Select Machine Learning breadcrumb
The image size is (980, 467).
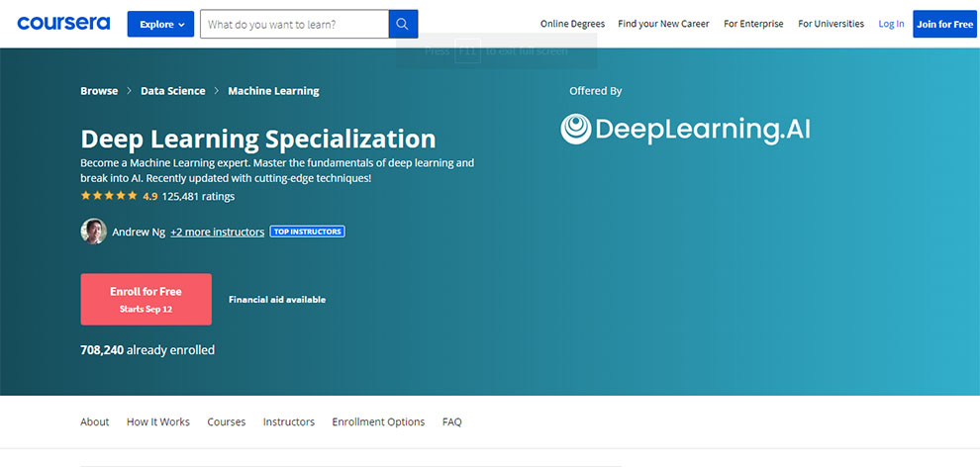273,90
